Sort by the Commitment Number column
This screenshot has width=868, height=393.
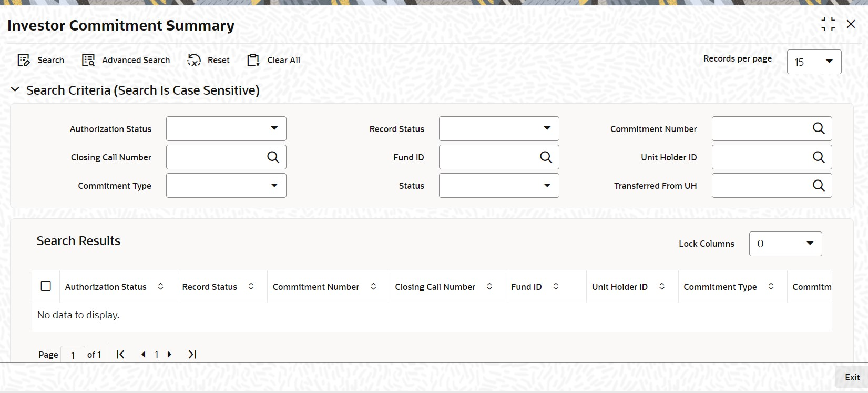coord(373,286)
